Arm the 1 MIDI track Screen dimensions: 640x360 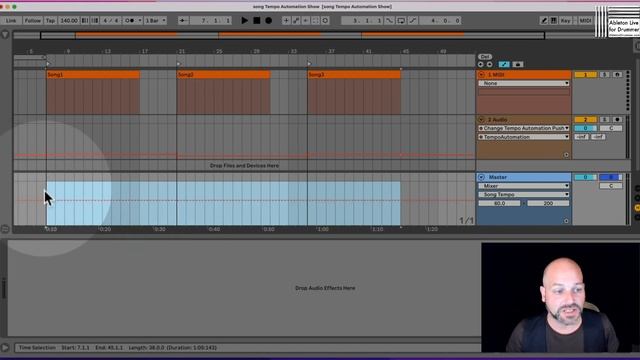[x=617, y=75]
